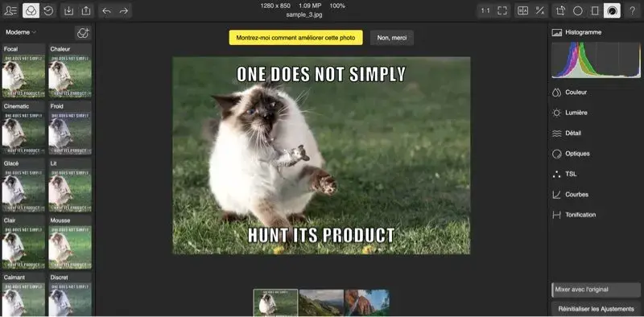Apply the Froid preset thumbnail
The width and height of the screenshot is (644, 317).
point(70,128)
